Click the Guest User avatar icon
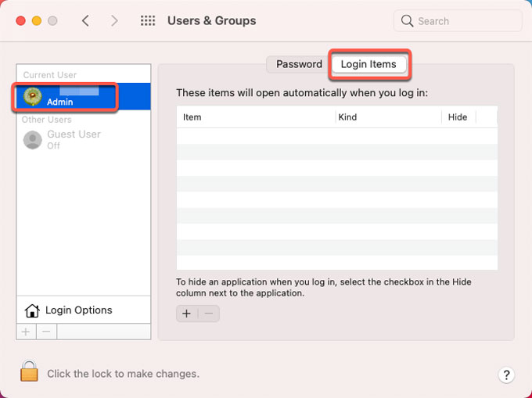Viewport: 532px width, 398px height. coord(32,139)
